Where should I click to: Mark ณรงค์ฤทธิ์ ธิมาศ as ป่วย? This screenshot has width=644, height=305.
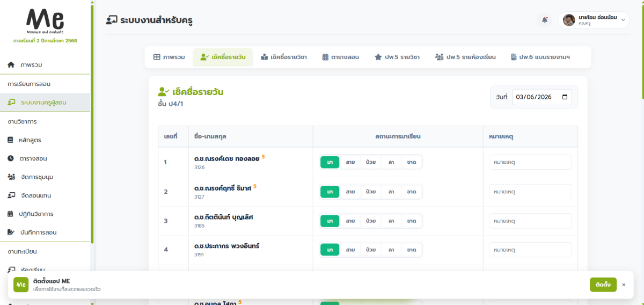click(x=370, y=192)
